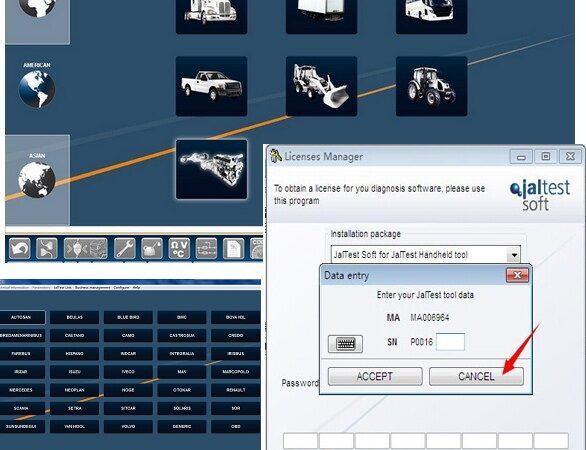The height and width of the screenshot is (450, 586).
Task: Select the IRIZAR brand button
Action: coord(21,372)
